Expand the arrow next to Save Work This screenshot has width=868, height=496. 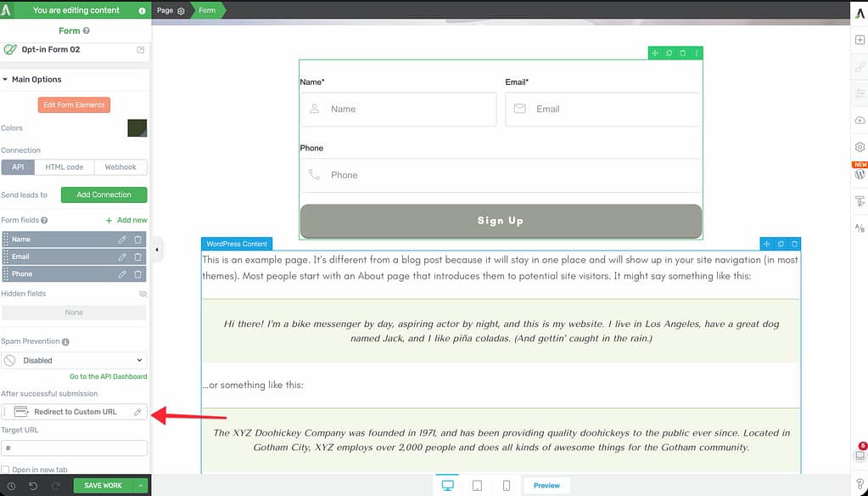[x=141, y=486]
